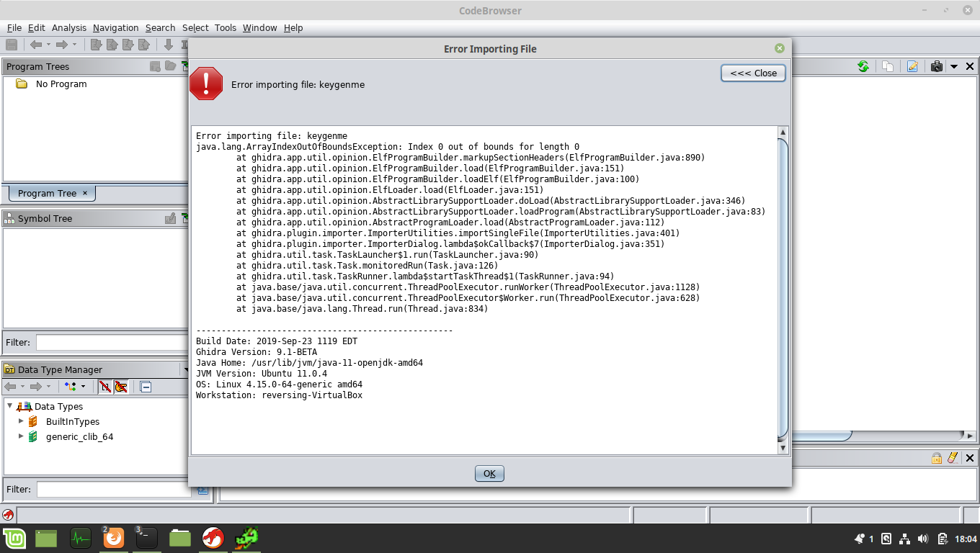Open the Select menu

pyautogui.click(x=195, y=27)
